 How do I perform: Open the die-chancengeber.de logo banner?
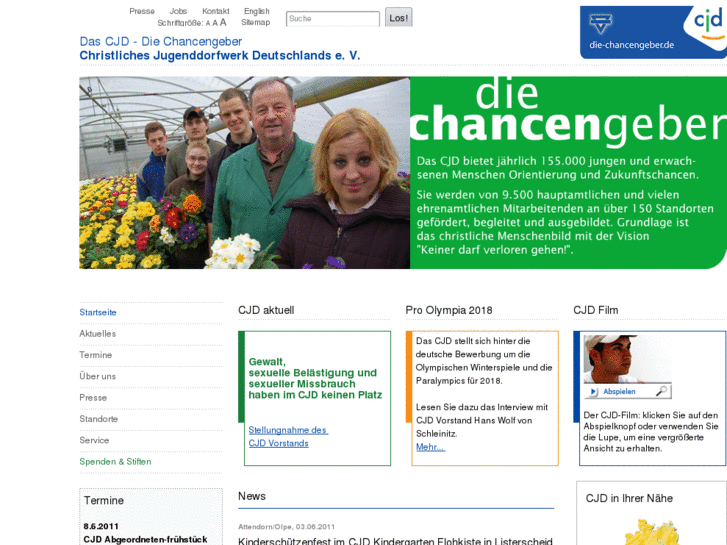click(x=653, y=32)
